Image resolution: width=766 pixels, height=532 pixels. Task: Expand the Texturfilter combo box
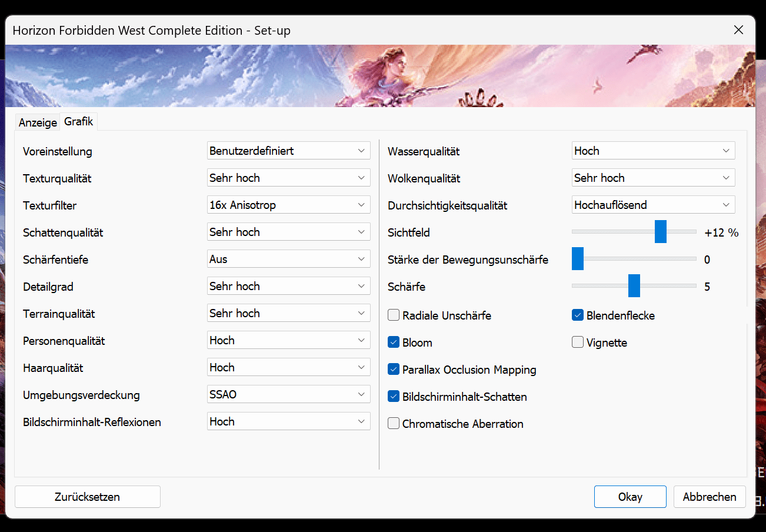tap(288, 205)
